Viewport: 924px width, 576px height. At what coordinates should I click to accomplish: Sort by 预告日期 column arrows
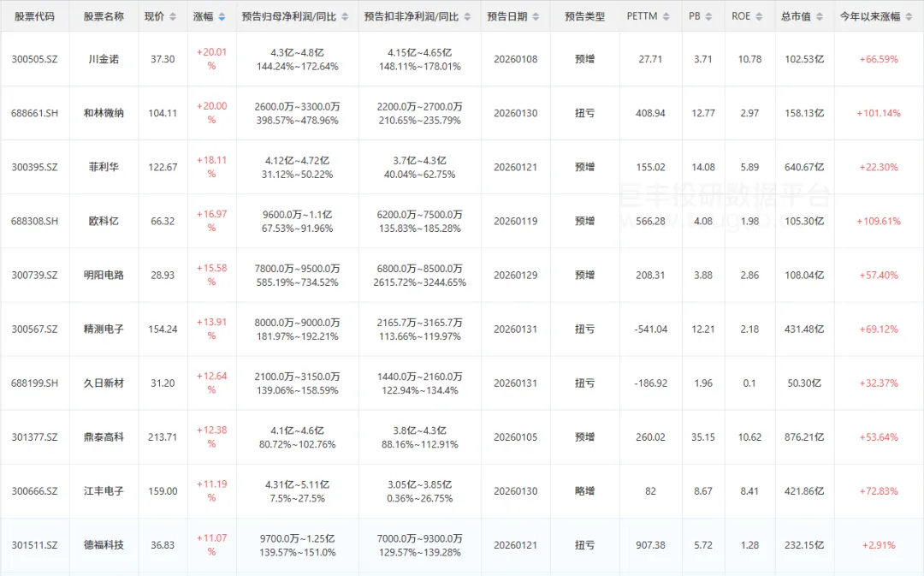point(536,17)
